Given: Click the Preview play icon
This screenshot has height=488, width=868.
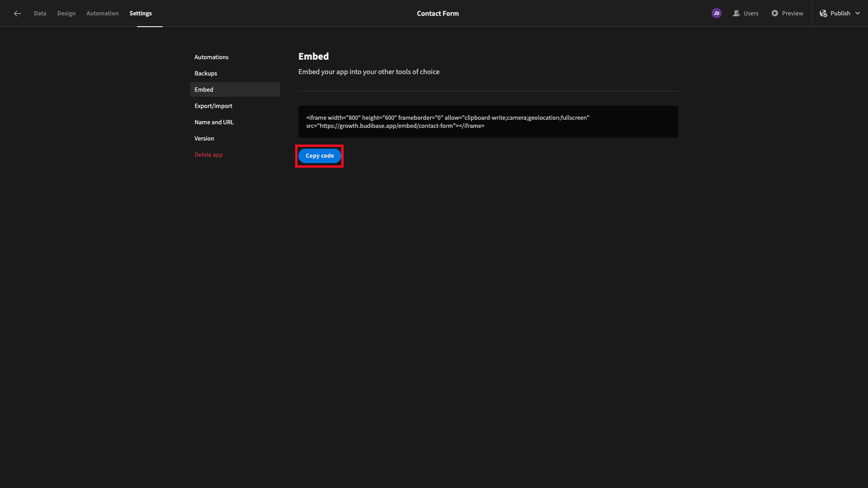Looking at the screenshot, I should point(774,13).
